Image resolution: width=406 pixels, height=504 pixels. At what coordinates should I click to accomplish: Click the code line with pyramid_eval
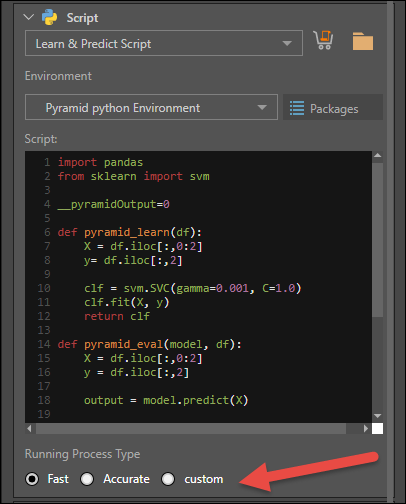tap(149, 344)
